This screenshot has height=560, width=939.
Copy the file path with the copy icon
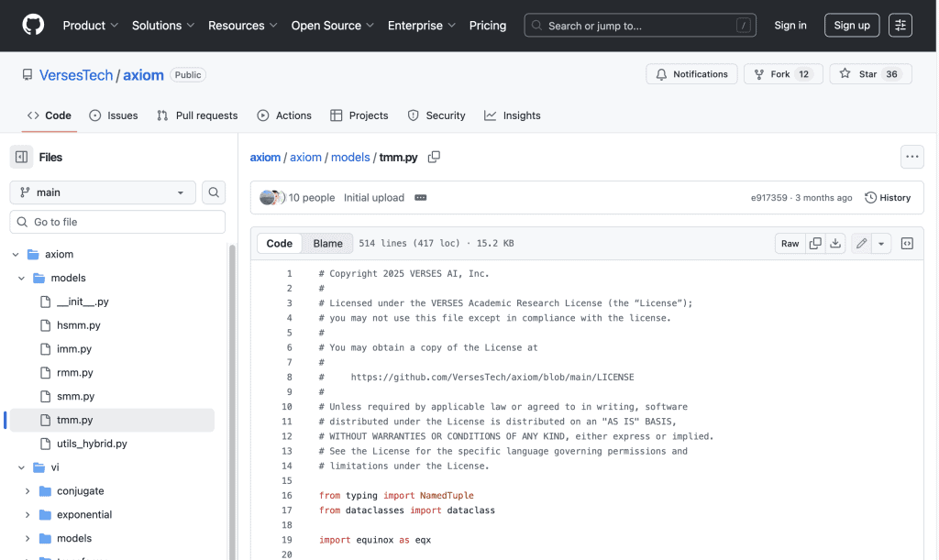(x=434, y=157)
